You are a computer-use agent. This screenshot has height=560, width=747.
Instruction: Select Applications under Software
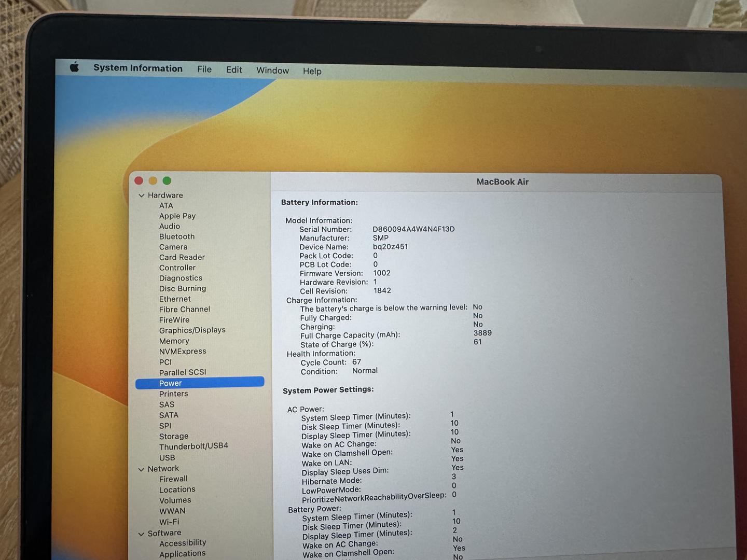coord(183,554)
